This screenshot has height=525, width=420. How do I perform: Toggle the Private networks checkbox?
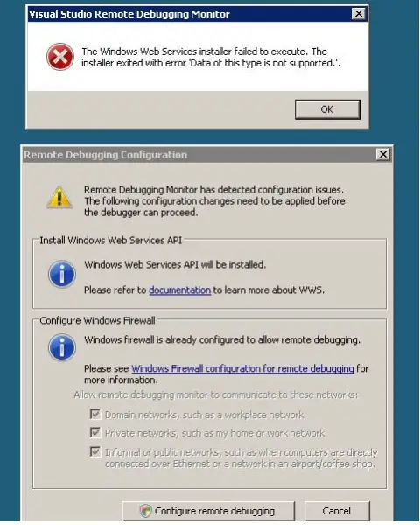[95, 432]
